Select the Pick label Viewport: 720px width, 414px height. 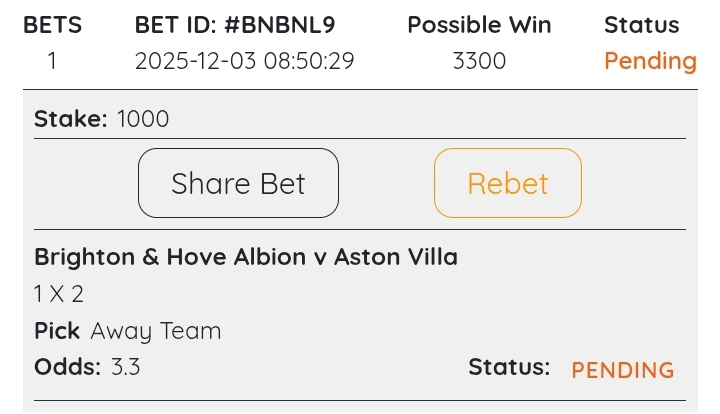57,331
